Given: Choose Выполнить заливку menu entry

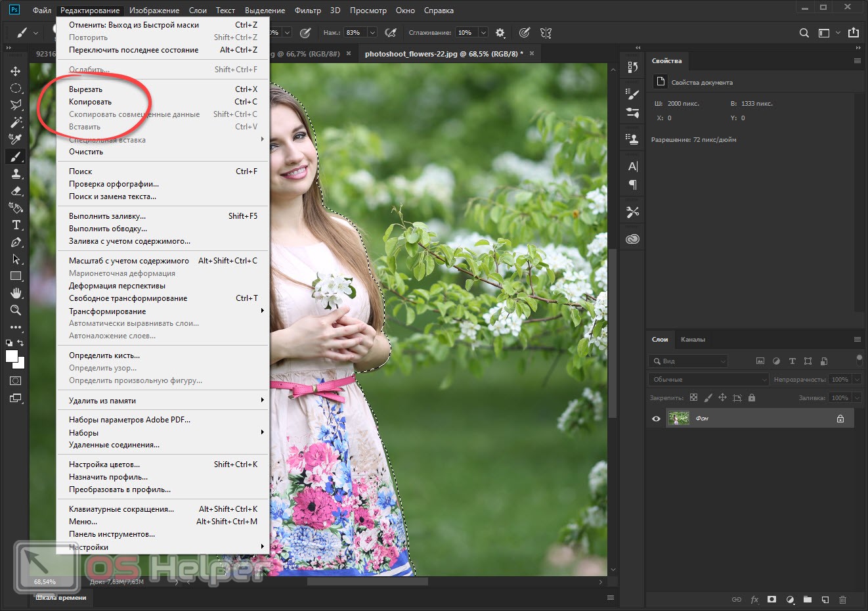Looking at the screenshot, I should pyautogui.click(x=163, y=216).
